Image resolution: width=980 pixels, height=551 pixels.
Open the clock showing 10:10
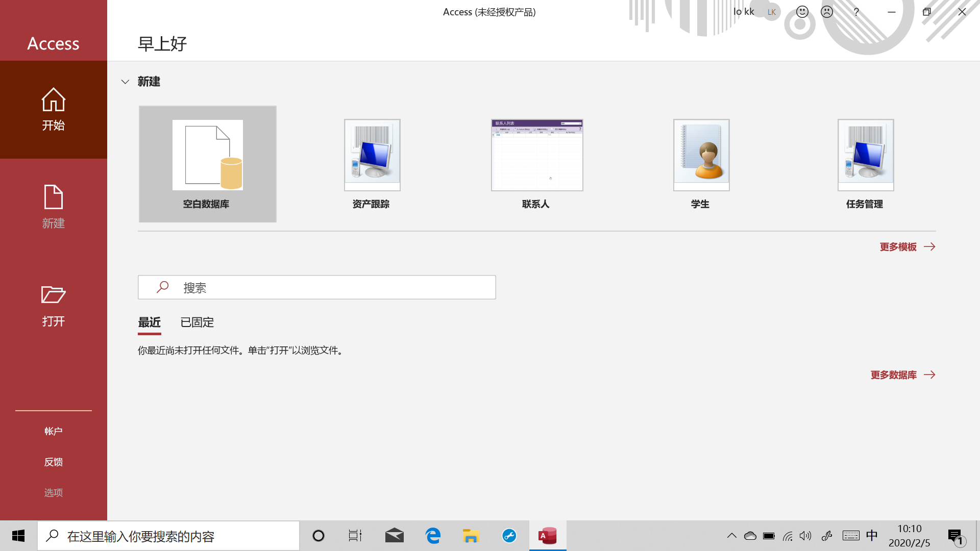click(x=910, y=536)
